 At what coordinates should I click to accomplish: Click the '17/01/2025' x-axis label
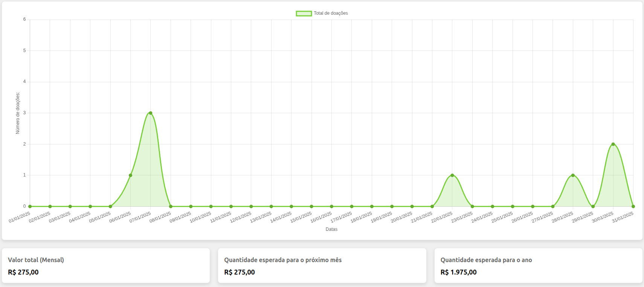click(x=341, y=217)
